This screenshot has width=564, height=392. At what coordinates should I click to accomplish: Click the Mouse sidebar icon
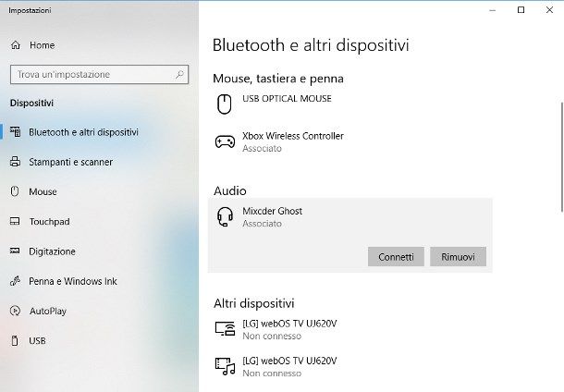point(15,191)
